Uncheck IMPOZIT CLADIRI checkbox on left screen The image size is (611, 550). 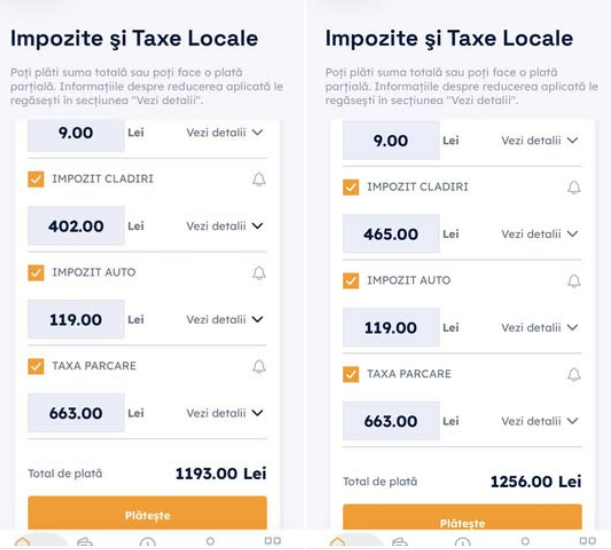point(36,179)
